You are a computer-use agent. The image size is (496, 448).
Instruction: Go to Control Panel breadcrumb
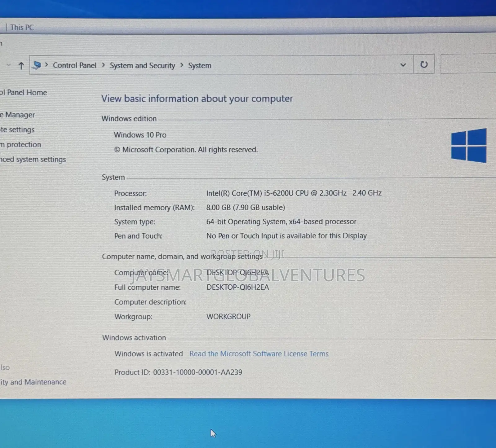point(75,65)
